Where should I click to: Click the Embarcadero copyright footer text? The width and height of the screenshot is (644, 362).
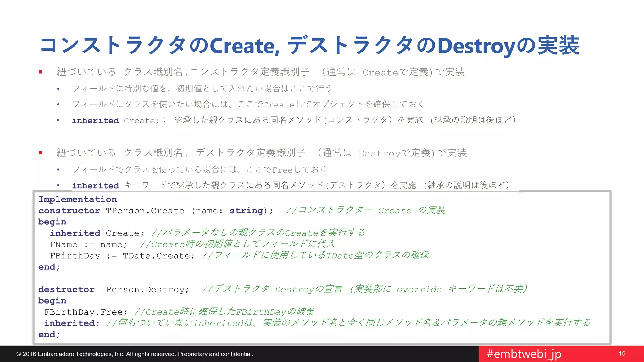click(x=135, y=354)
